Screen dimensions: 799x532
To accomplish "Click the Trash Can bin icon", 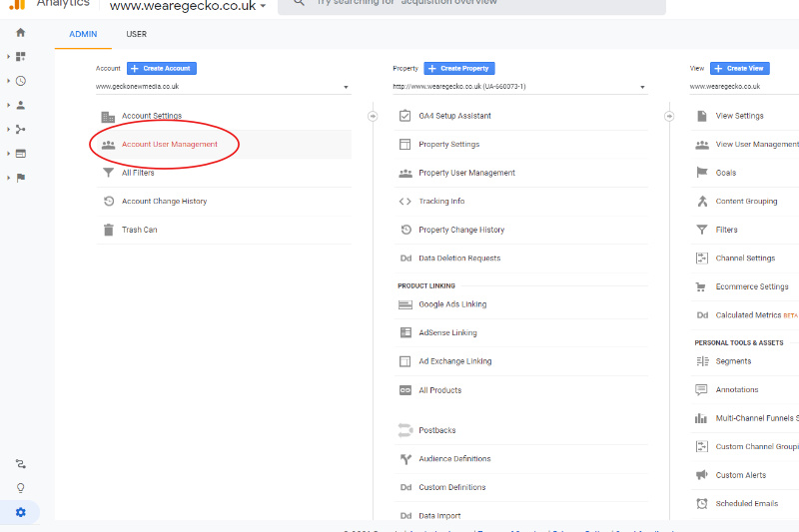I will (x=109, y=230).
